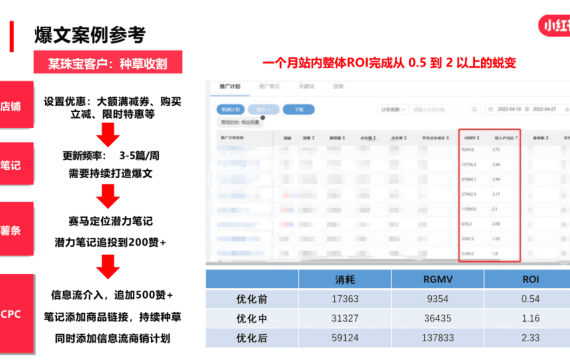Click the 9354 cell
This screenshot has width=570, height=360.
(438, 299)
